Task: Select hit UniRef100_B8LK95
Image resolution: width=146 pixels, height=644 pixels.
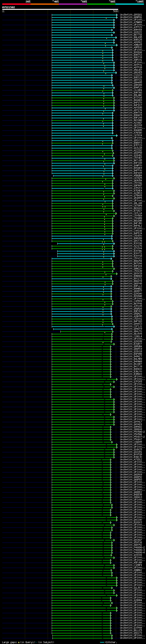Action: pyautogui.click(x=131, y=37)
